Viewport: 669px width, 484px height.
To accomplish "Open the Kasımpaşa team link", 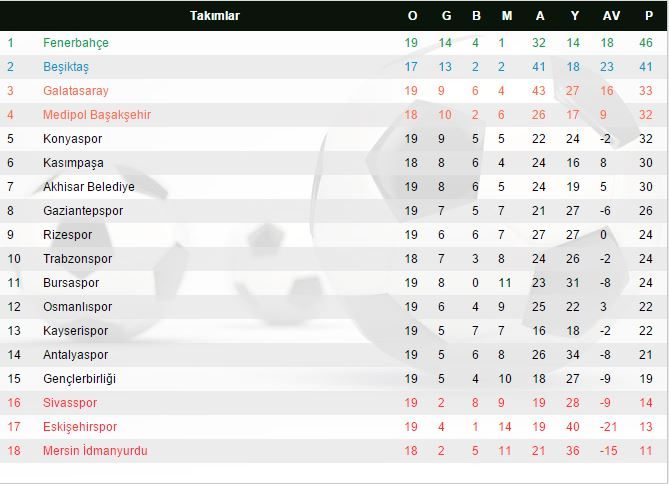I will [73, 163].
